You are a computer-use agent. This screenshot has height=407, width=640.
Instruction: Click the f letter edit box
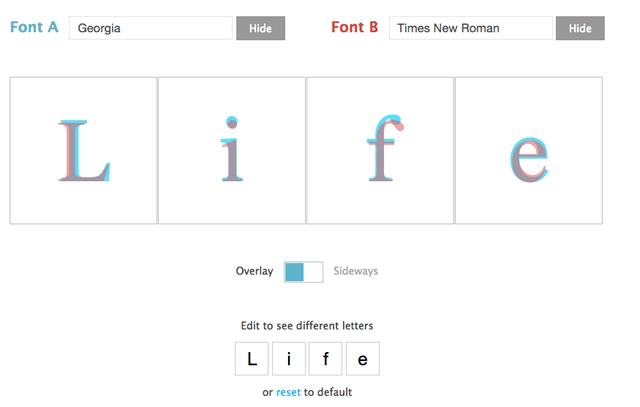pos(325,359)
